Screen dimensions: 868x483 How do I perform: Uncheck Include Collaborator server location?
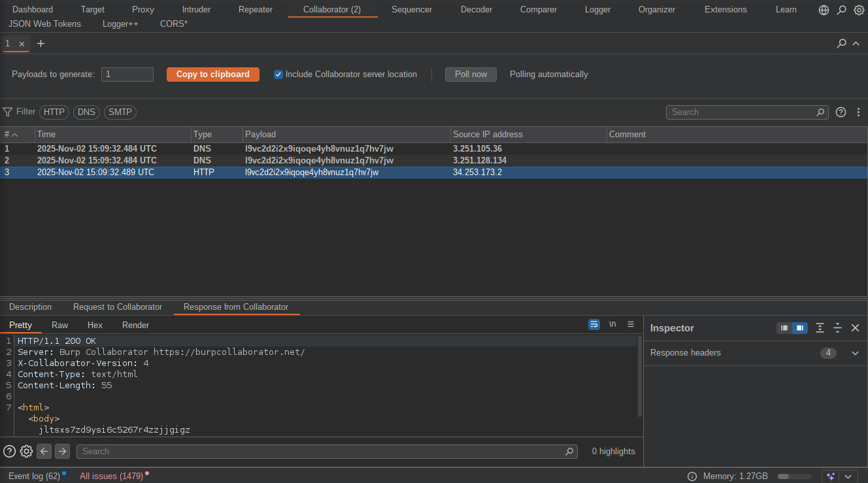tap(278, 75)
